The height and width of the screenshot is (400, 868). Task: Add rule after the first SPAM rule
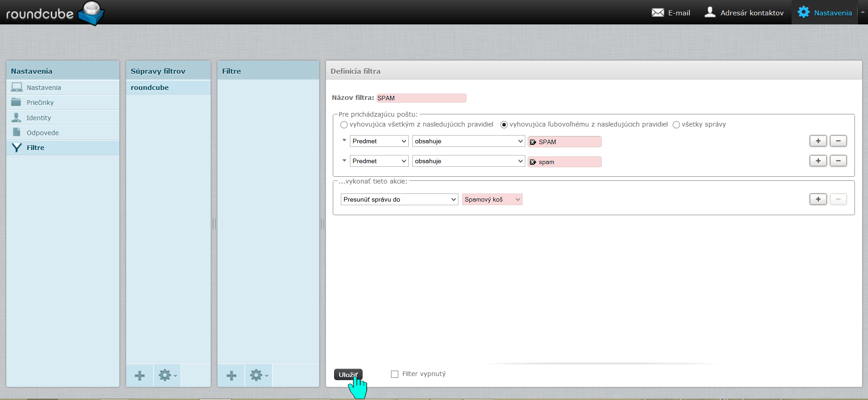[818, 141]
